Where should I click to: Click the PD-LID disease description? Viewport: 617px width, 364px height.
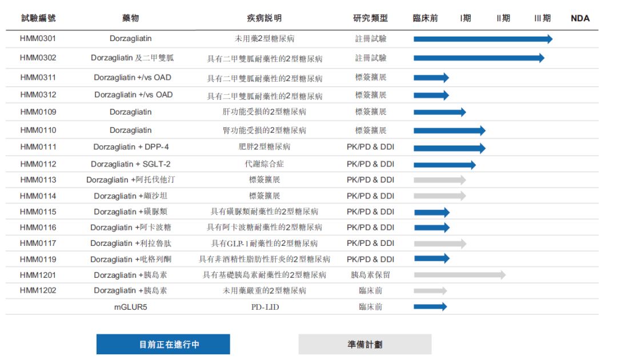pos(265,307)
